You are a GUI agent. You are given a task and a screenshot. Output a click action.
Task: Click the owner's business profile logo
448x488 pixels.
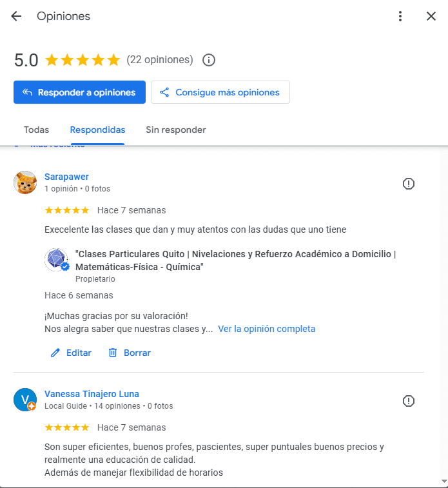tap(56, 260)
